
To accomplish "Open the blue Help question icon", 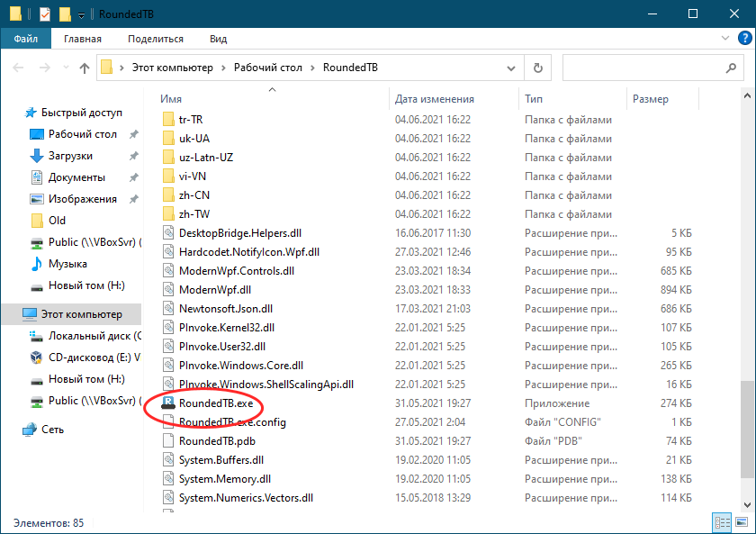I will click(745, 38).
